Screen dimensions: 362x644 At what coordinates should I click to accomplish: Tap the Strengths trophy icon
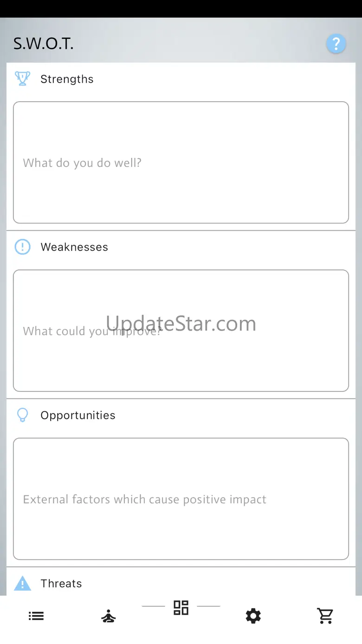22,78
